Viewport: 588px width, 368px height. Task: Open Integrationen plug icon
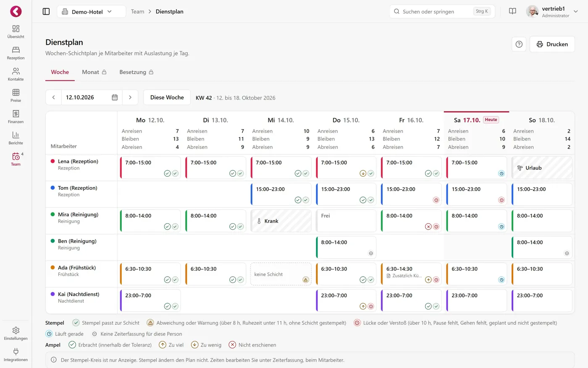coord(16,352)
